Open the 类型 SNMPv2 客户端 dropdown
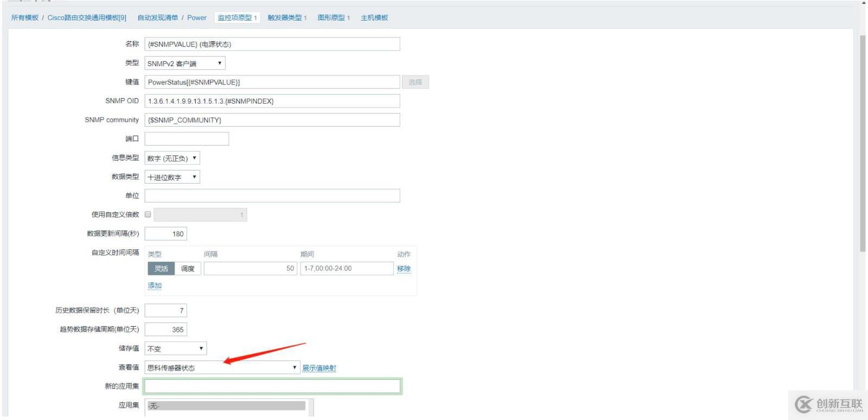The image size is (868, 420). (185, 63)
